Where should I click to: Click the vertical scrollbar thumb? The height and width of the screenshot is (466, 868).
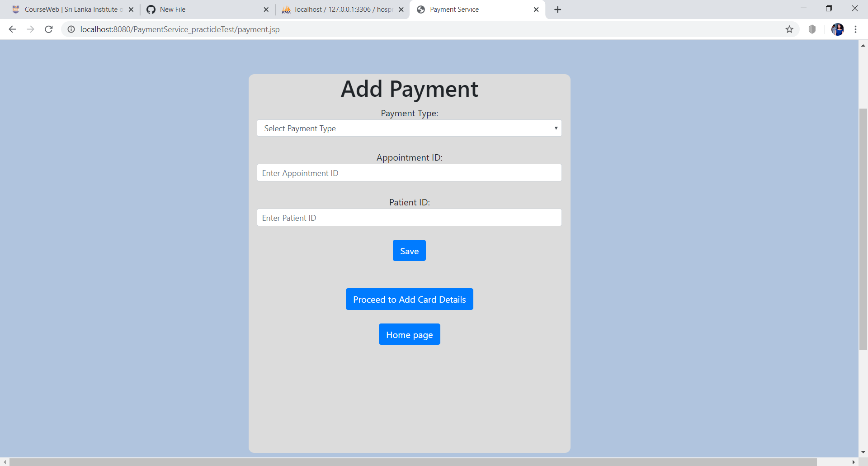tap(863, 229)
